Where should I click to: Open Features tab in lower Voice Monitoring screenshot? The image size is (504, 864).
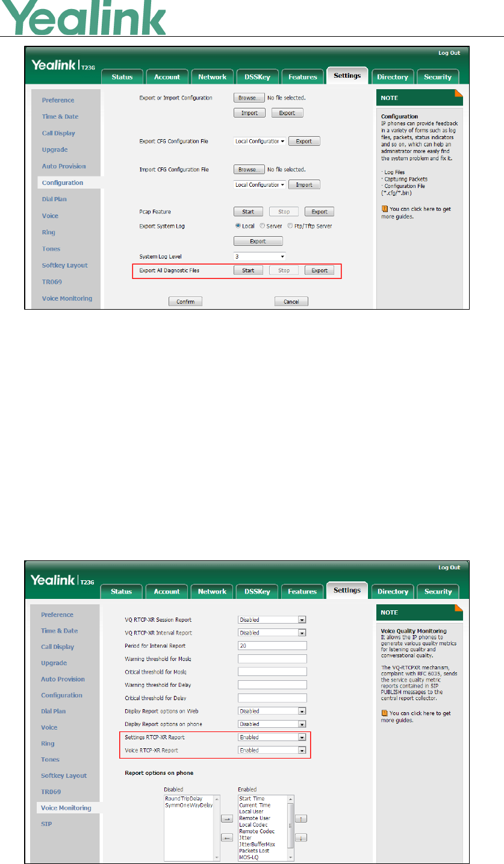[x=302, y=592]
